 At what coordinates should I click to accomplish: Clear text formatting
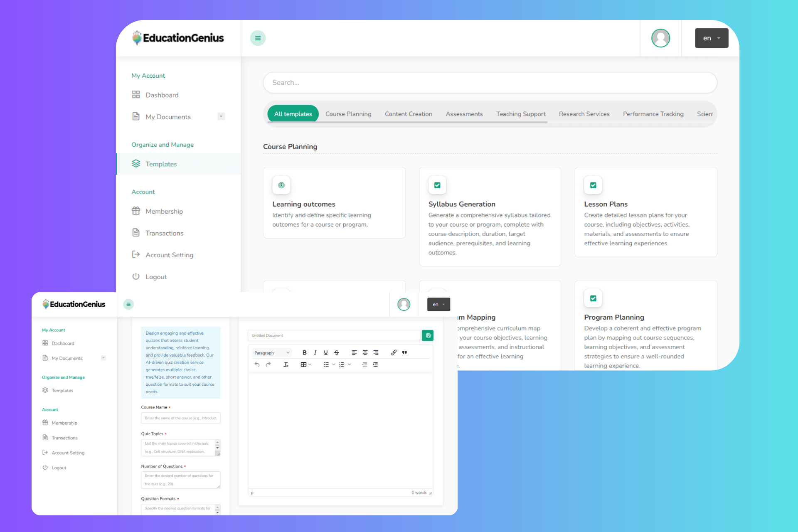pyautogui.click(x=286, y=365)
